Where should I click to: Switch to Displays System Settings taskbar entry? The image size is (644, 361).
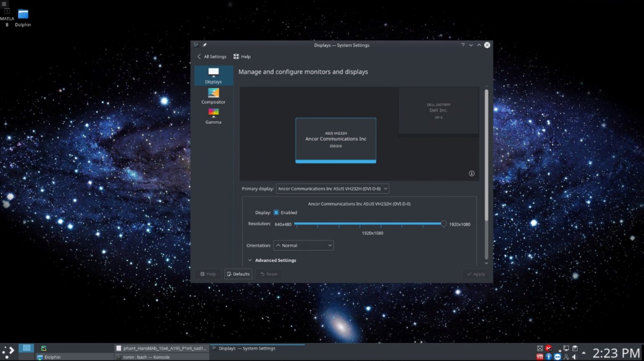[x=257, y=348]
